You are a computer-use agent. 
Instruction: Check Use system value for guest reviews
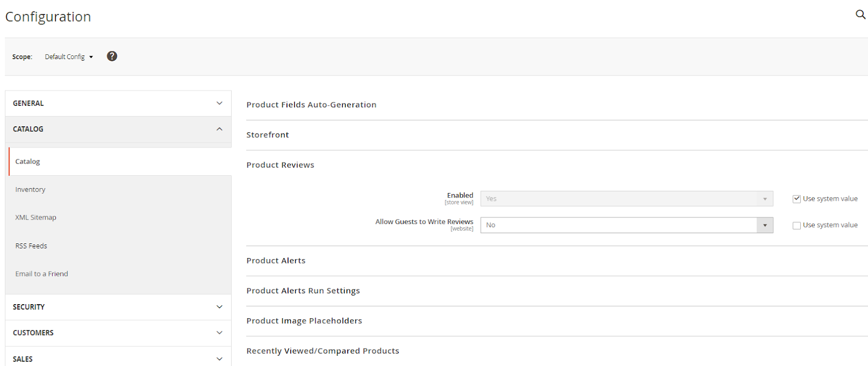796,226
